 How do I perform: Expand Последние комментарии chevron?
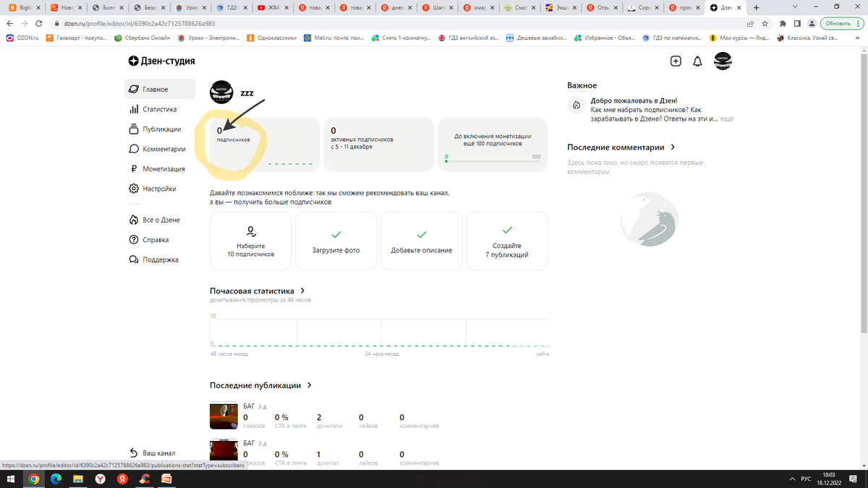(x=673, y=147)
